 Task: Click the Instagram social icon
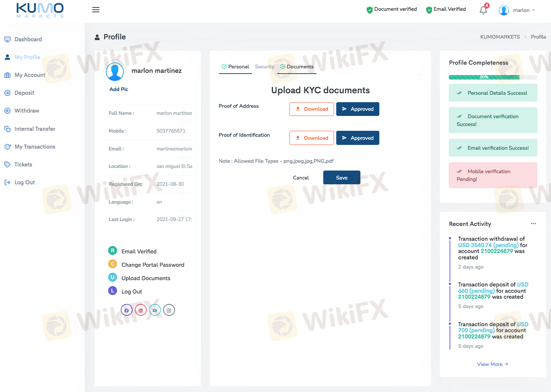(x=169, y=310)
